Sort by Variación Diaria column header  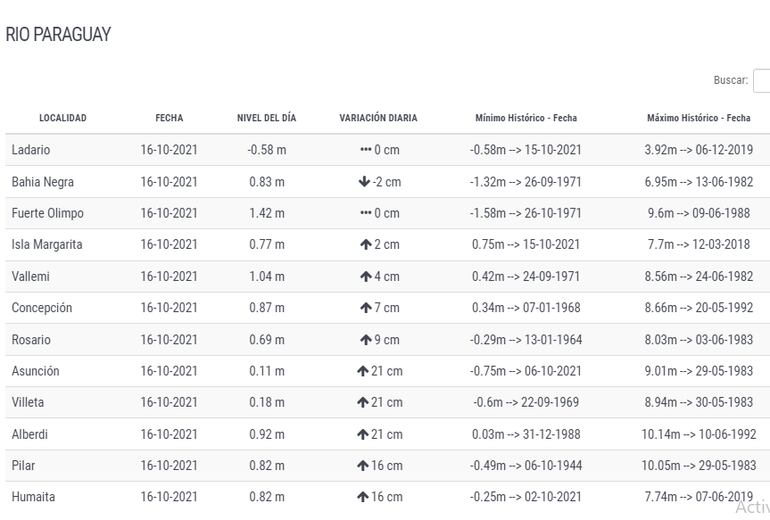[x=378, y=118]
